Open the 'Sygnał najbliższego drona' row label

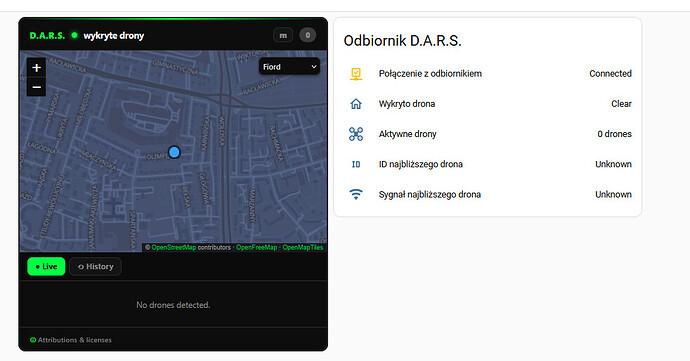(429, 194)
